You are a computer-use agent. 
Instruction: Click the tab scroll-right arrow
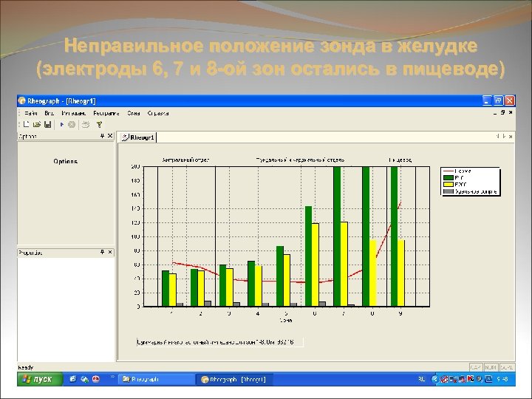504,137
